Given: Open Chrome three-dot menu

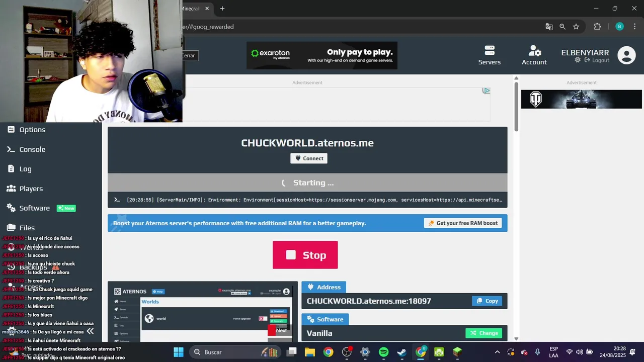Looking at the screenshot, I should tap(635, 27).
